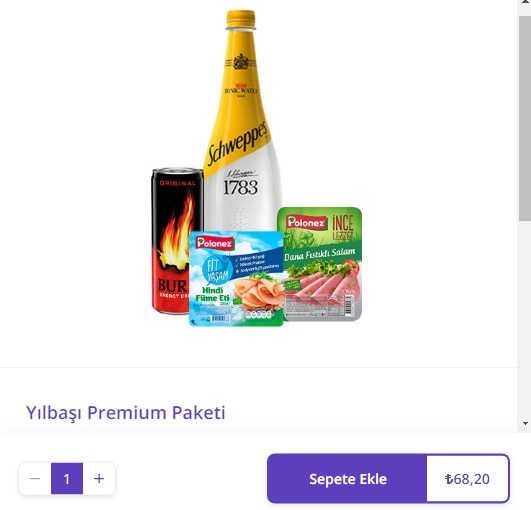Click the yellow cap of the Schweppes bottle
531x510 pixels.
pos(241,19)
